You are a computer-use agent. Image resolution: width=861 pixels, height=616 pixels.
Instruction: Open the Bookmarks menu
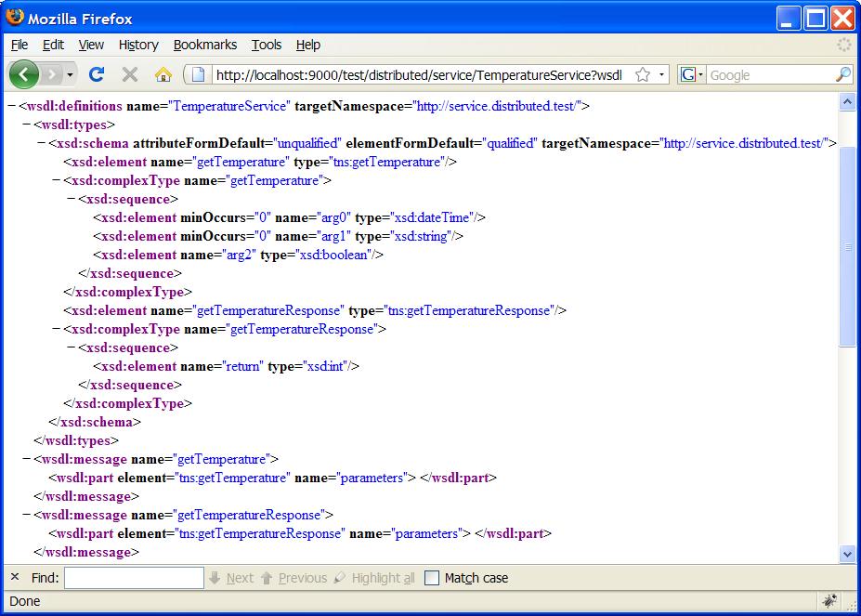[x=204, y=45]
